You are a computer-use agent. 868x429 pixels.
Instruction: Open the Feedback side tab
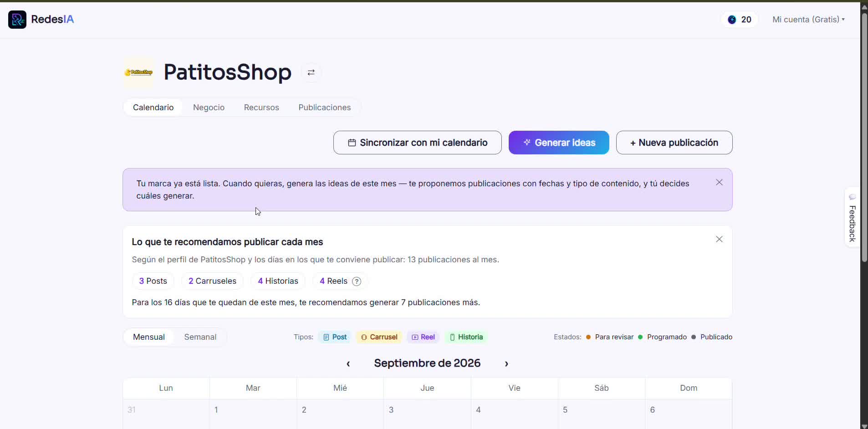(853, 217)
